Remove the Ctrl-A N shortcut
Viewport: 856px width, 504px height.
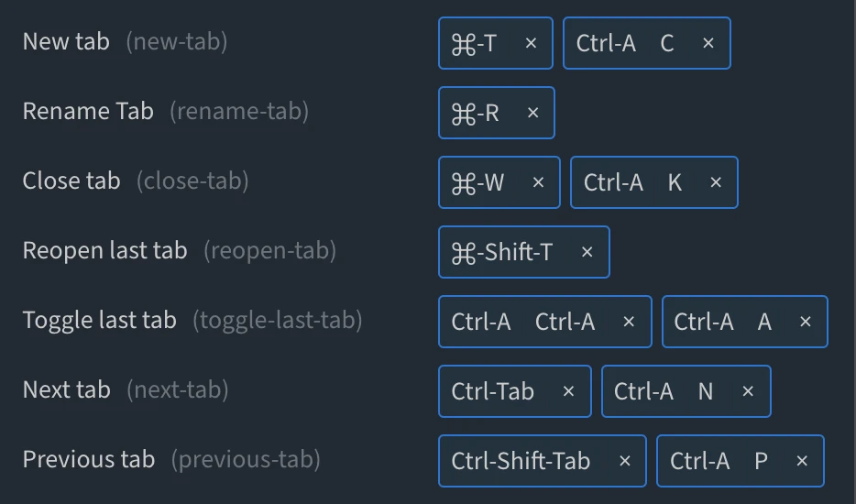point(748,391)
